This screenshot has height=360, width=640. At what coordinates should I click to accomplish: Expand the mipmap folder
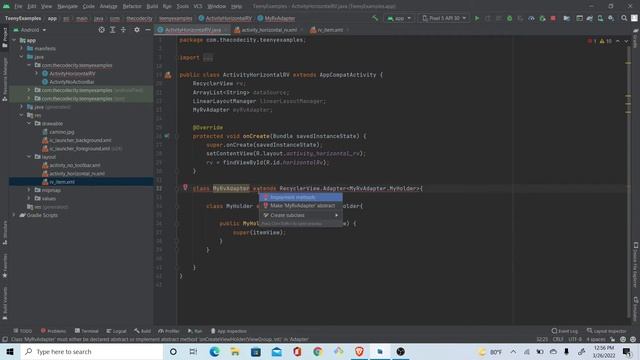[29, 190]
